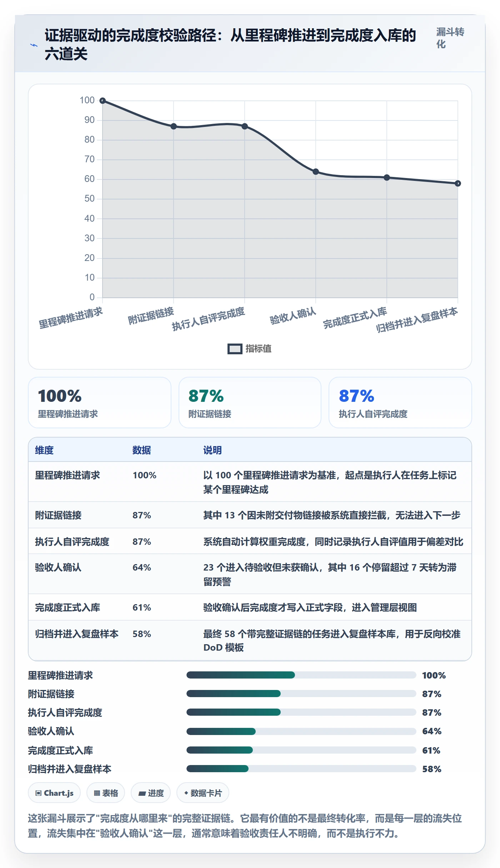500x868 pixels.
Task: Click the 执行人自评完成度 progress bar
Action: [301, 712]
